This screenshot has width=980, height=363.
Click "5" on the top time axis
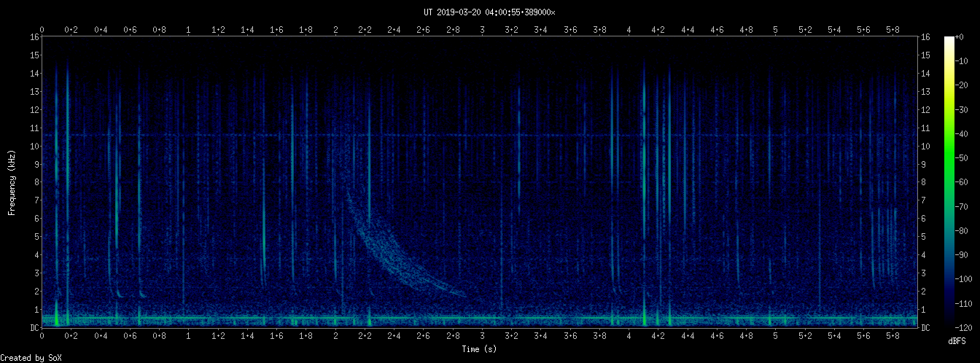pyautogui.click(x=776, y=30)
